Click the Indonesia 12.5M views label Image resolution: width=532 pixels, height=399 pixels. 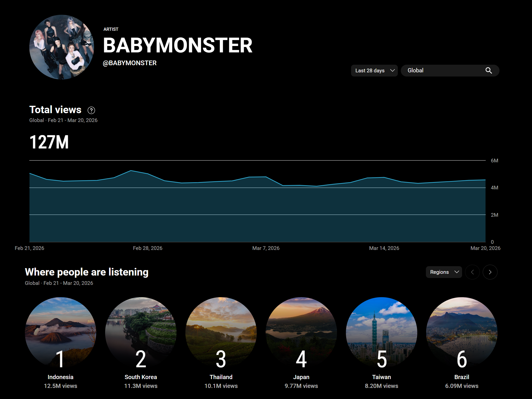tap(61, 386)
